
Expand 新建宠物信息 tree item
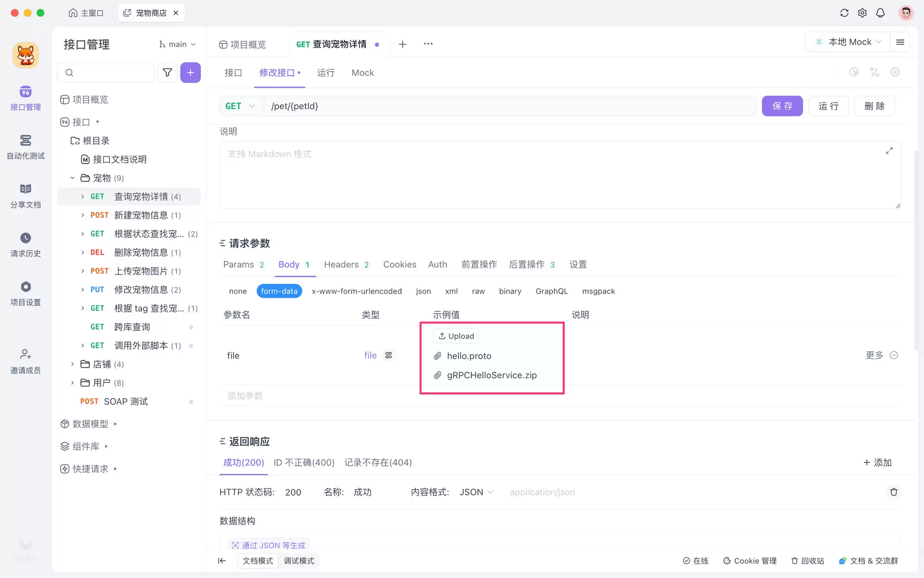pos(83,215)
